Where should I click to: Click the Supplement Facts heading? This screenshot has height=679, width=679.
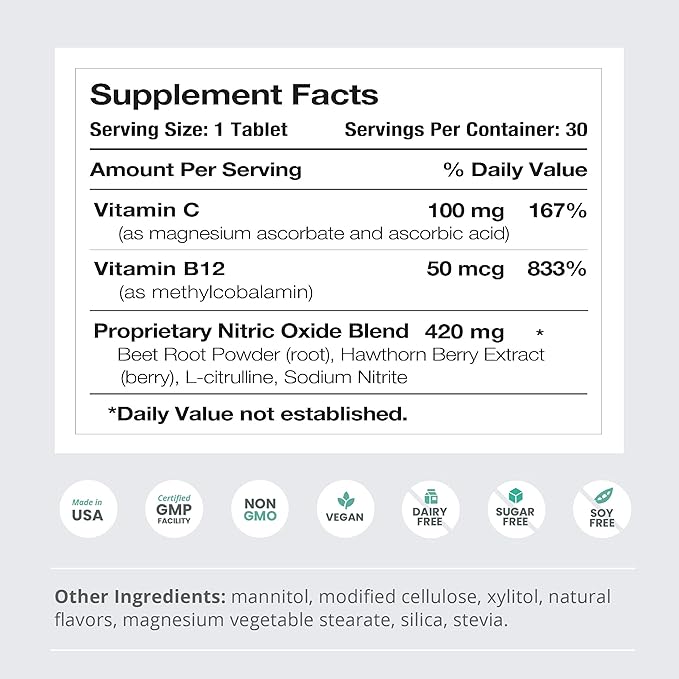(234, 95)
